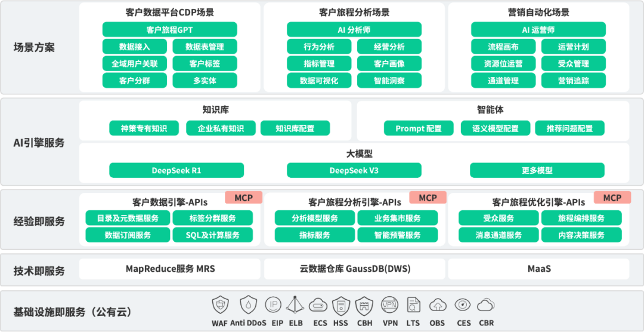Click MCP tag beside 客户旅程优化引擎-APIs
The height and width of the screenshot is (332, 644).
click(x=612, y=198)
